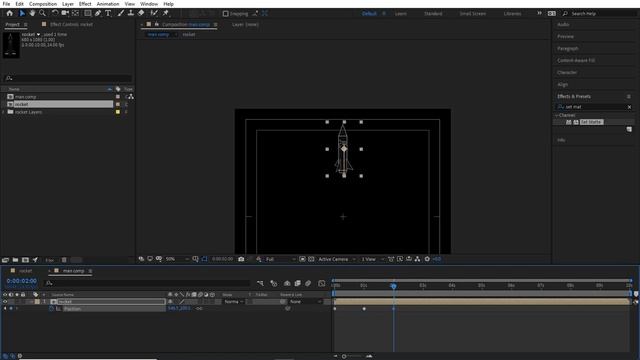Screen dimensions: 640x360
Task: Select the Hand tool
Action: coord(32,13)
